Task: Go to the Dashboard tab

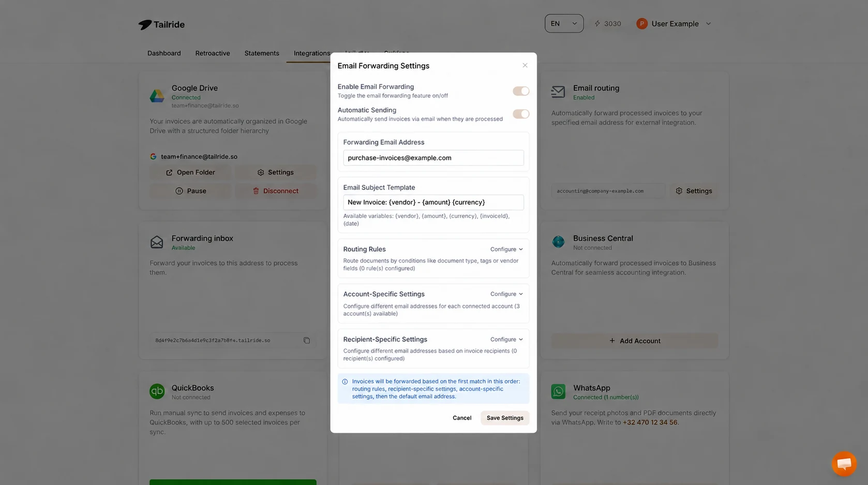Action: coord(164,53)
